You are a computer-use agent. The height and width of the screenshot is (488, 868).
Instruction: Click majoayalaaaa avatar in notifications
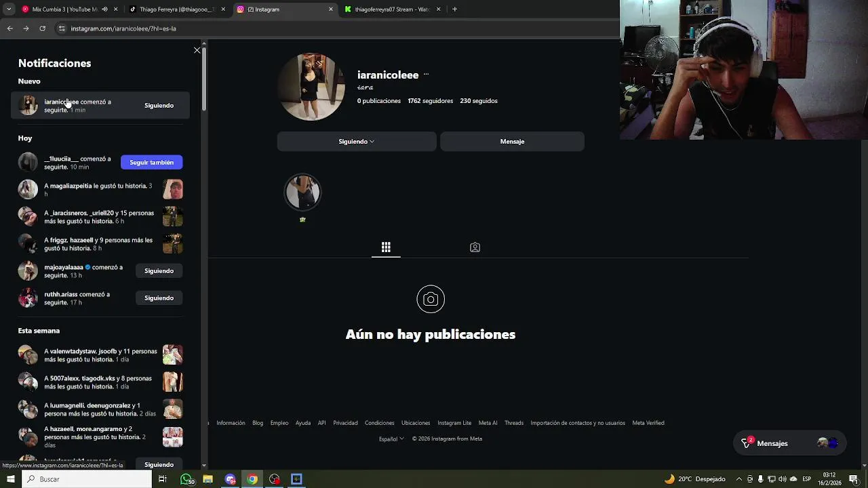(28, 271)
